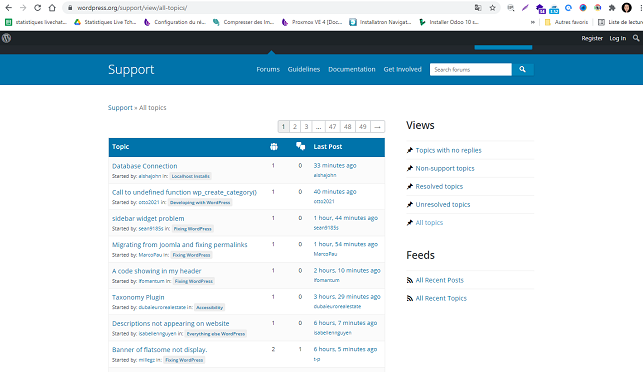
Task: Click the Accessibility forum tag
Action: point(210,308)
